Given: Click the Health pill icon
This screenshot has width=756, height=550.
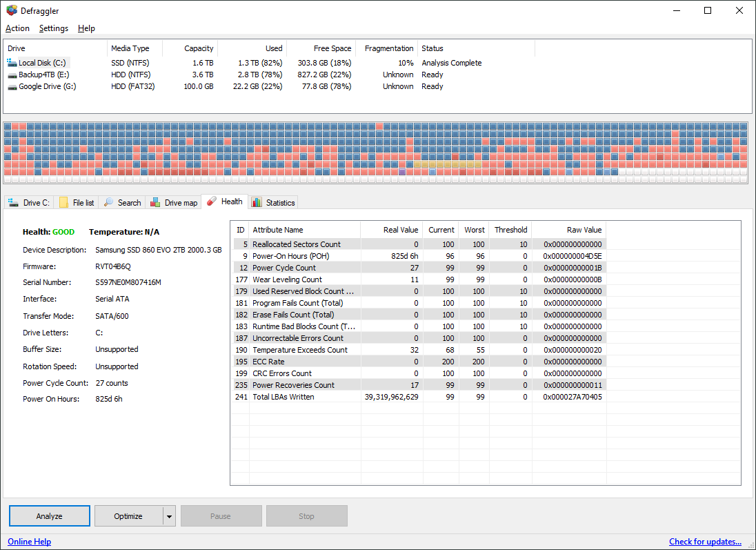Looking at the screenshot, I should pos(212,202).
